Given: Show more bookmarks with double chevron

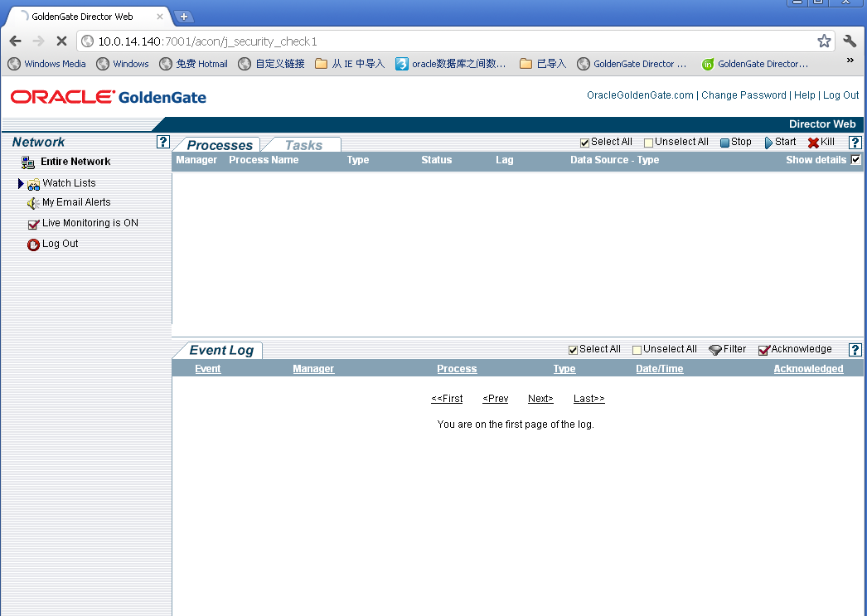Looking at the screenshot, I should point(850,61).
